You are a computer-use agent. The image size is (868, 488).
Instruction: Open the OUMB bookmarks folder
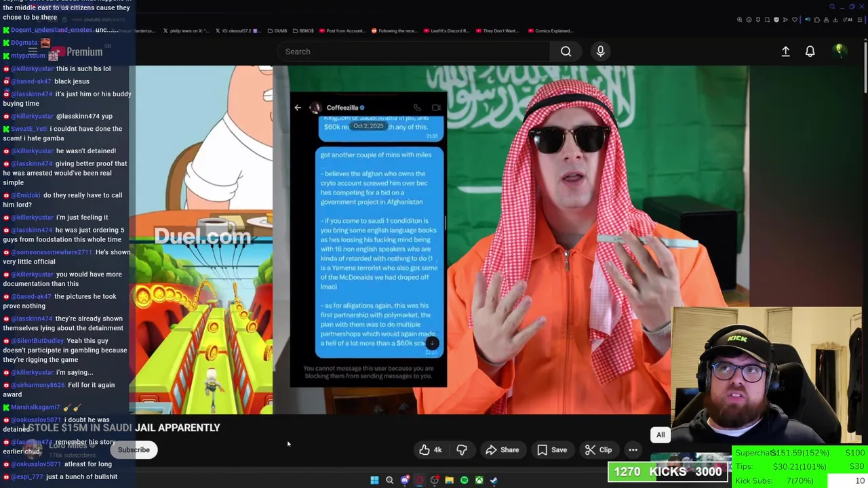tap(277, 30)
